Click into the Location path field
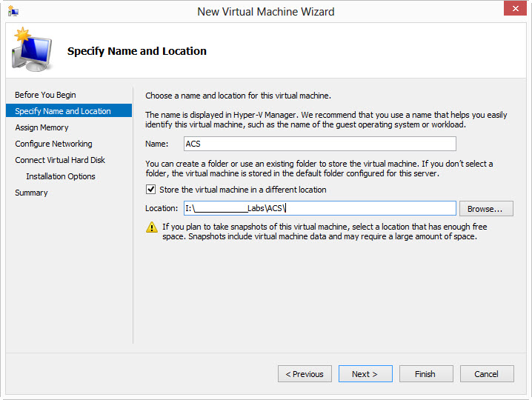This screenshot has height=400, width=532. pos(319,209)
